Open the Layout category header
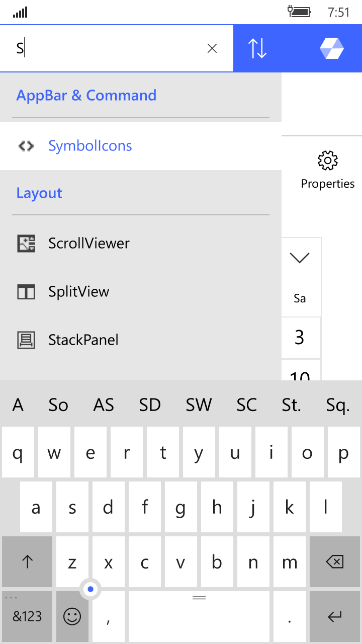Screen dimensions: 362x644 click(39, 193)
